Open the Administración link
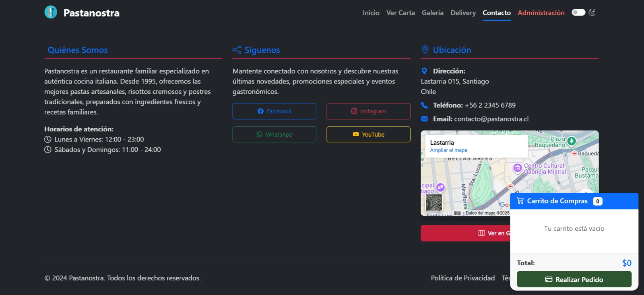The image size is (644, 295). [x=541, y=13]
